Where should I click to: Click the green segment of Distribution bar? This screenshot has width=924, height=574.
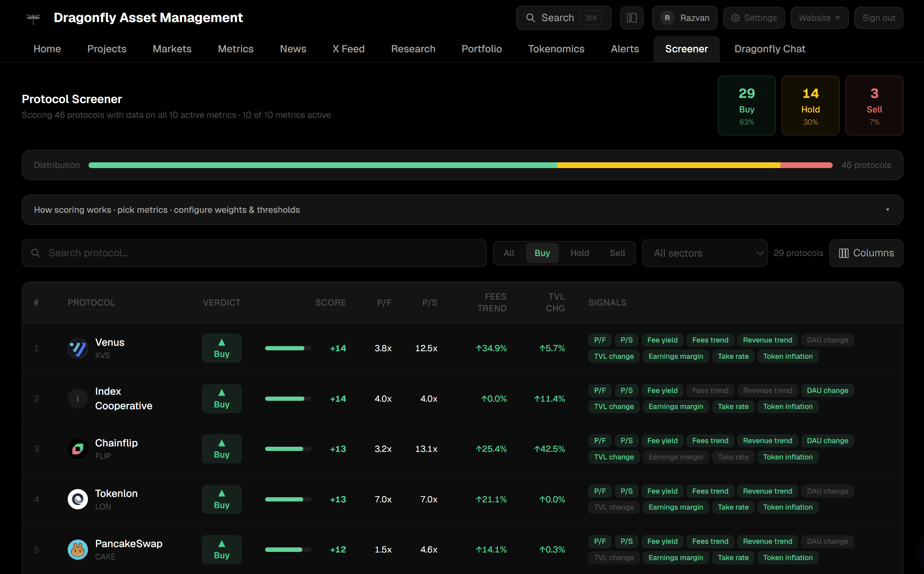[323, 165]
